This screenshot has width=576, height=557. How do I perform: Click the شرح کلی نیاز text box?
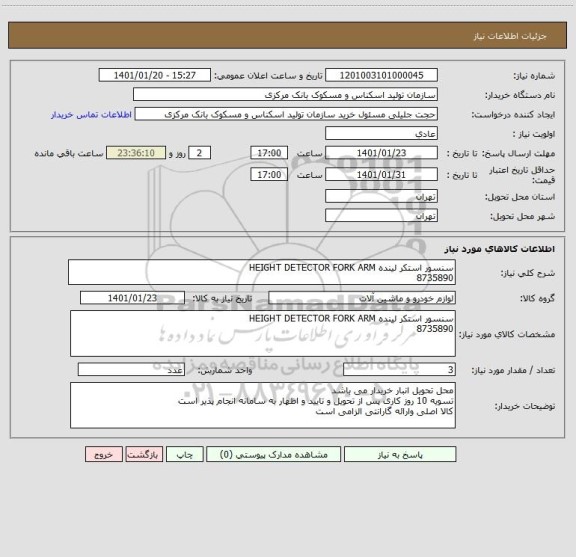[262, 272]
